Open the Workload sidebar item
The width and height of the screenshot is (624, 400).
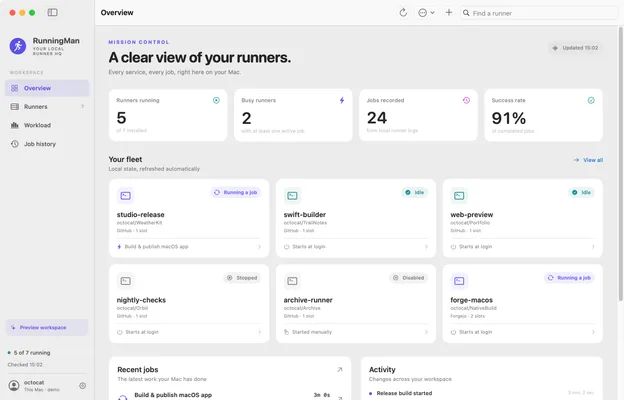47,125
